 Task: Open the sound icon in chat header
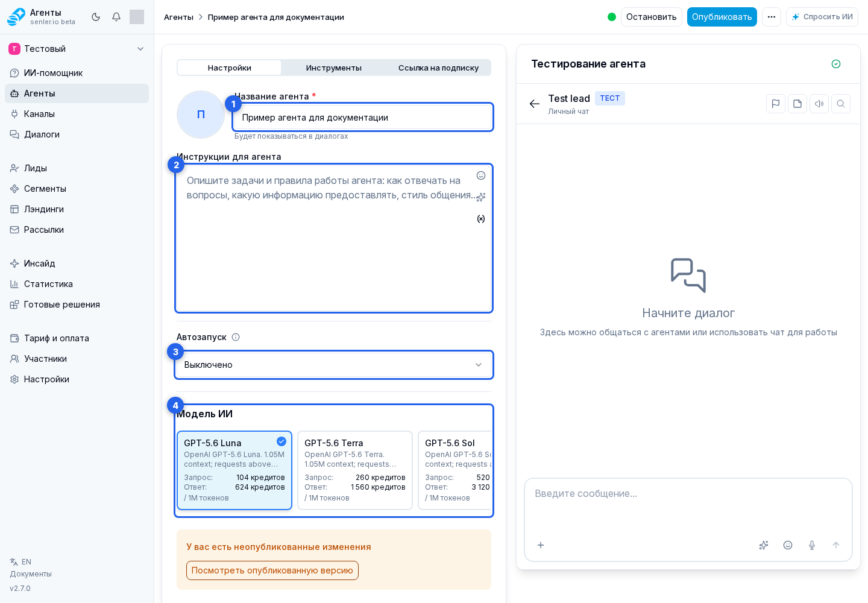tap(819, 104)
